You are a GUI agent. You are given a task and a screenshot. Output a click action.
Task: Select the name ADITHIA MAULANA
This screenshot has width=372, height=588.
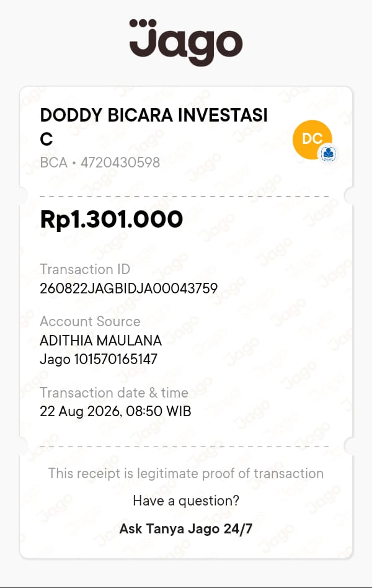click(100, 341)
